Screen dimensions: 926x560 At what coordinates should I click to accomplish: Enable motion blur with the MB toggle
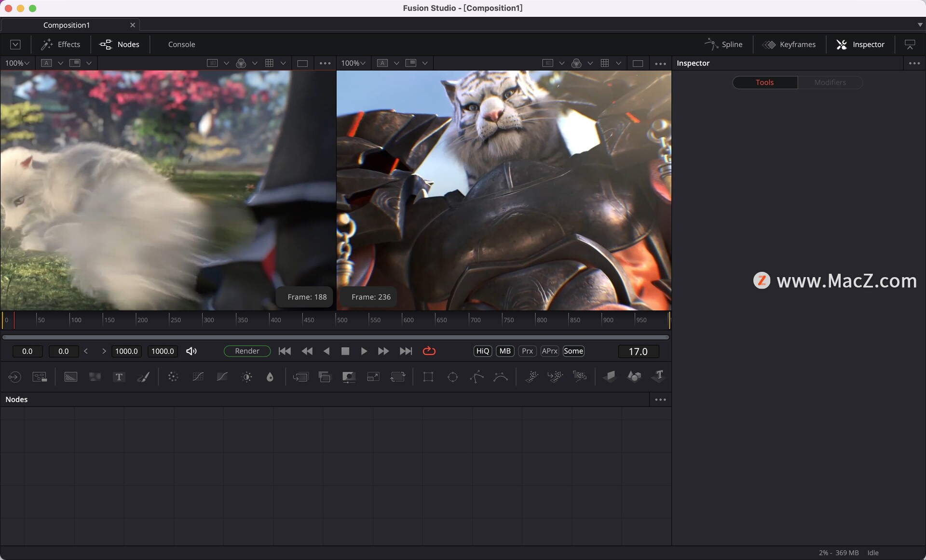(x=504, y=351)
